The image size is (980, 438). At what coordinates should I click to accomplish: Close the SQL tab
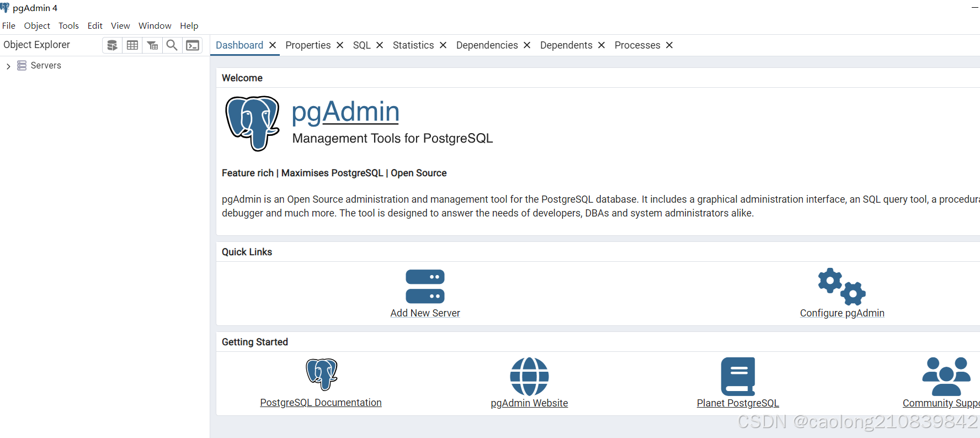click(380, 45)
